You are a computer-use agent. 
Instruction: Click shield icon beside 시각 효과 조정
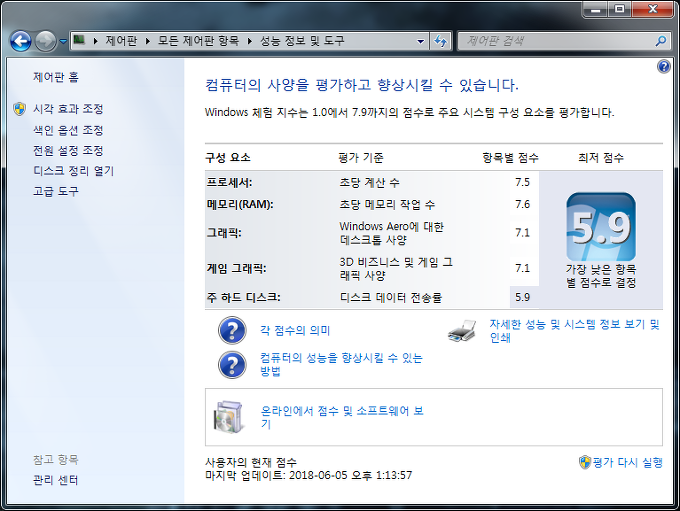tap(20, 109)
